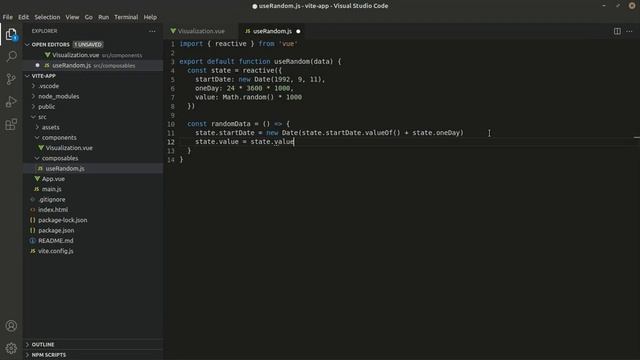The width and height of the screenshot is (640, 360).
Task: Split the editor to the right
Action: point(617,31)
